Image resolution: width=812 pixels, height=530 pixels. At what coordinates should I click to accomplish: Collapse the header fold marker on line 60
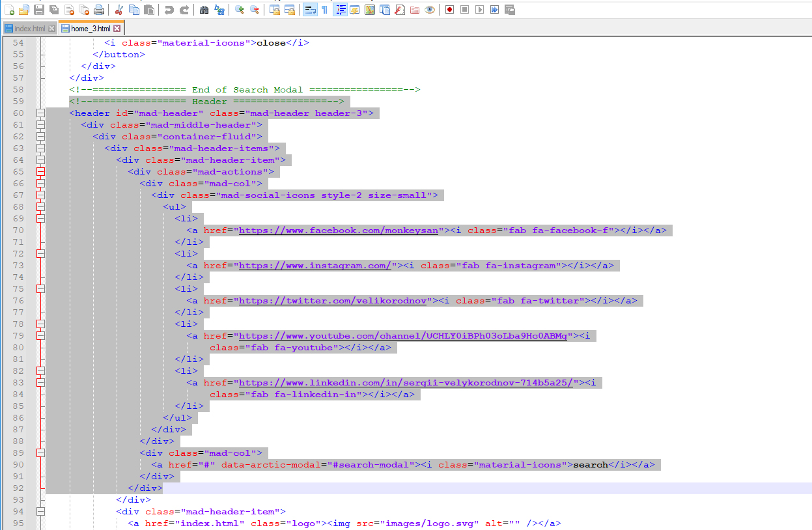(x=40, y=113)
